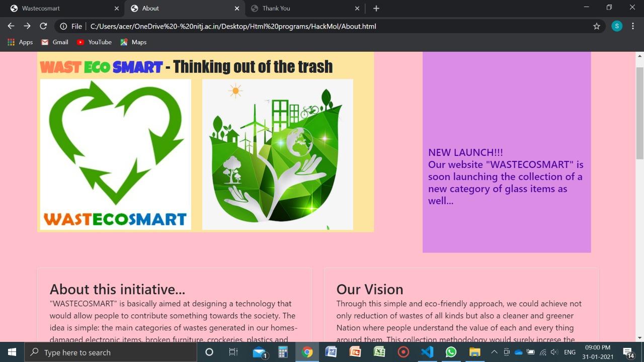
Task: Click the scrollbar up arrow
Action: coord(639,56)
